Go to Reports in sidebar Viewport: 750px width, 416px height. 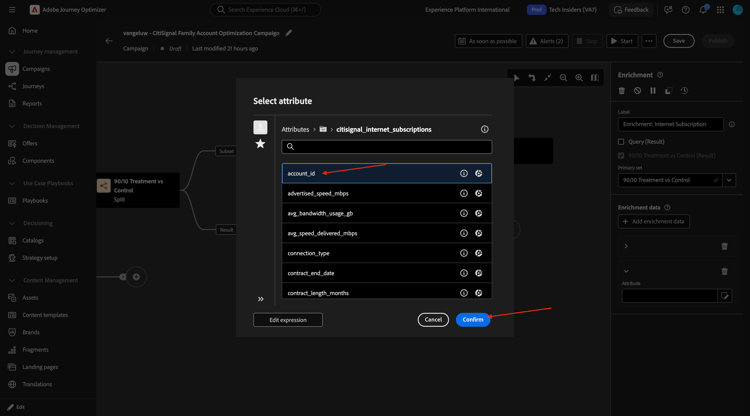tap(32, 104)
